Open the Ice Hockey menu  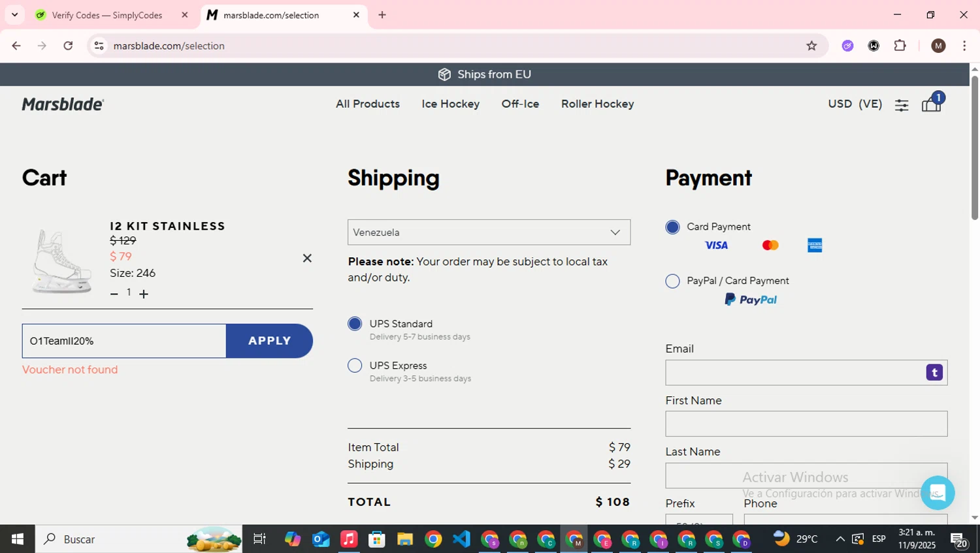(451, 104)
